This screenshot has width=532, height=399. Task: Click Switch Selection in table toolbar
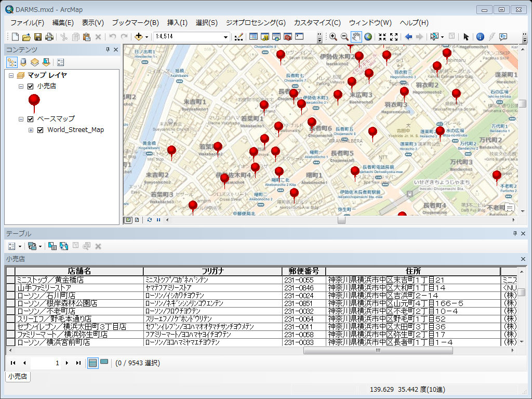click(64, 246)
